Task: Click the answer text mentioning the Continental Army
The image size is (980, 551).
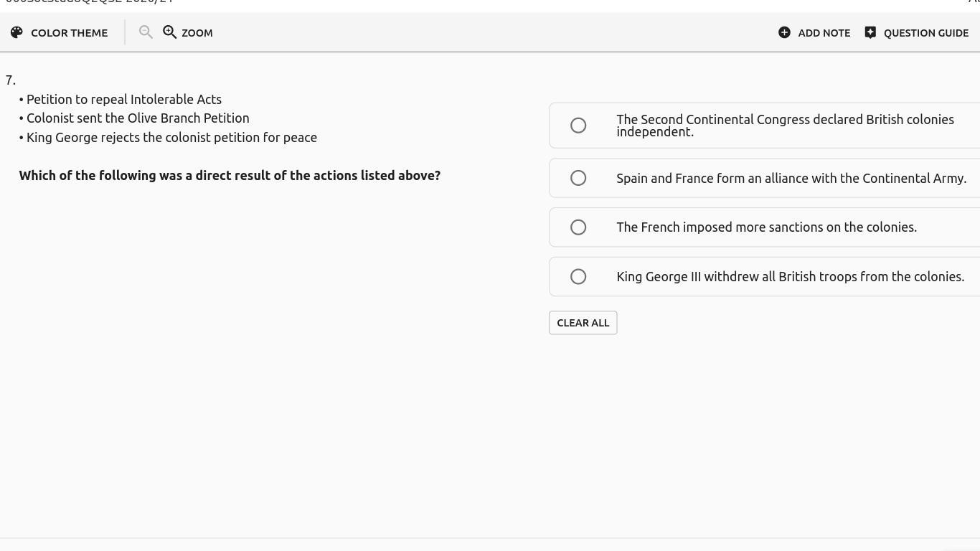Action: pos(791,179)
